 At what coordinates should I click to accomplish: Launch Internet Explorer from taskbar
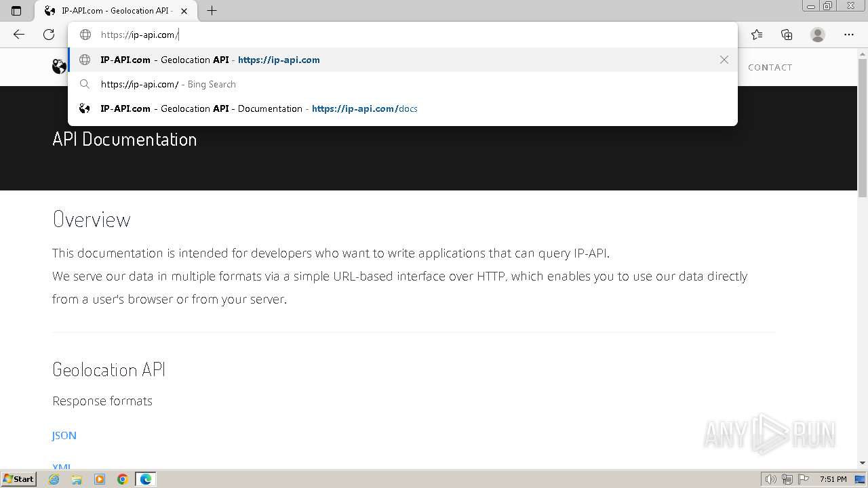[54, 479]
